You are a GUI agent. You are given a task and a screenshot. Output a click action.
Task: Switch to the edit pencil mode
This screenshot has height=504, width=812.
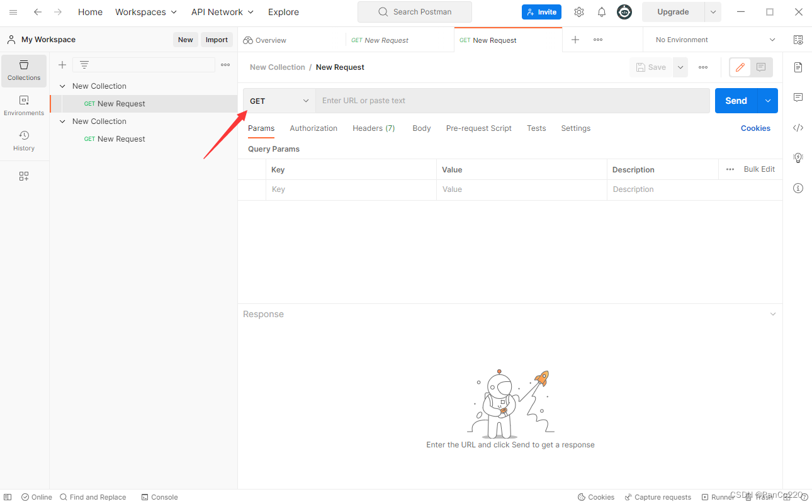point(740,67)
